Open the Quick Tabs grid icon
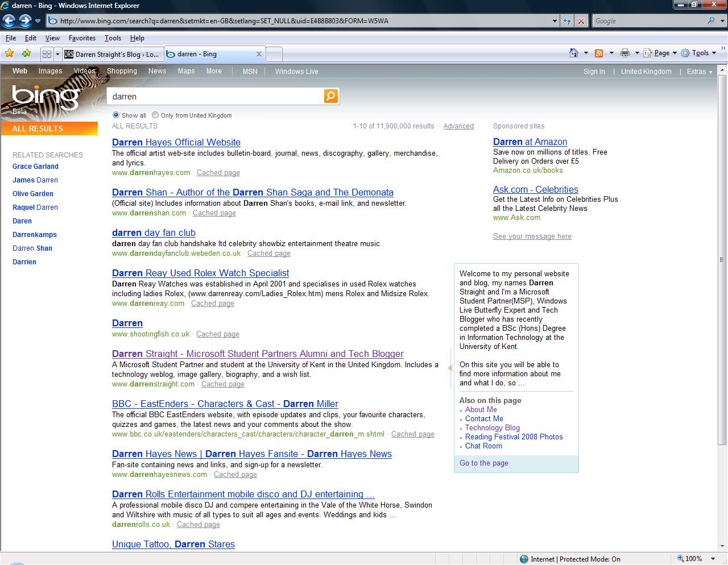The height and width of the screenshot is (565, 728). click(x=47, y=54)
